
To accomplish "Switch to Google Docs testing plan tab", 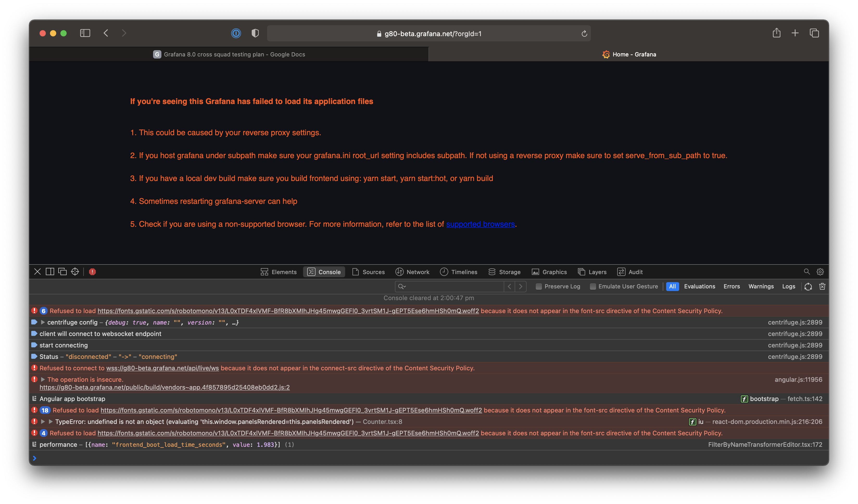I will point(229,54).
